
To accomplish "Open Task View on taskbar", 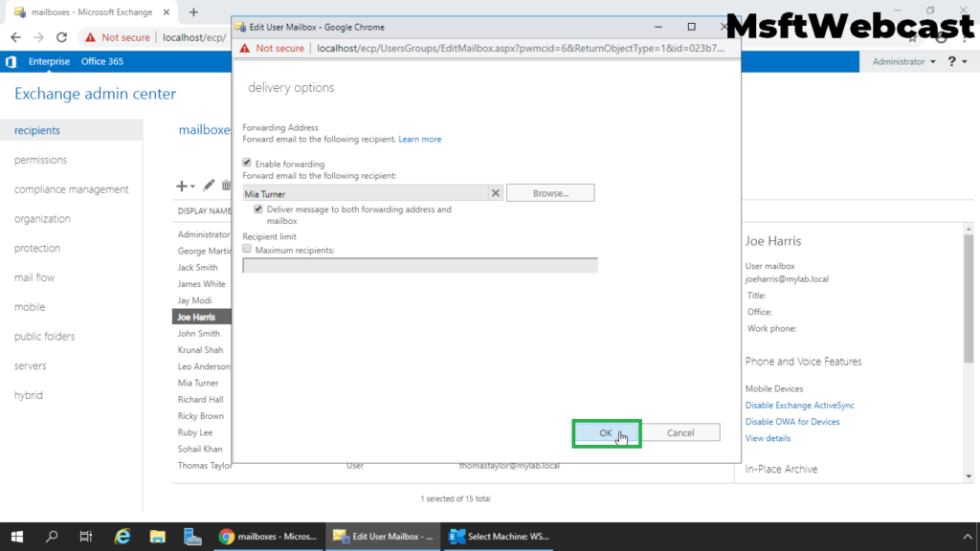I will click(x=85, y=537).
